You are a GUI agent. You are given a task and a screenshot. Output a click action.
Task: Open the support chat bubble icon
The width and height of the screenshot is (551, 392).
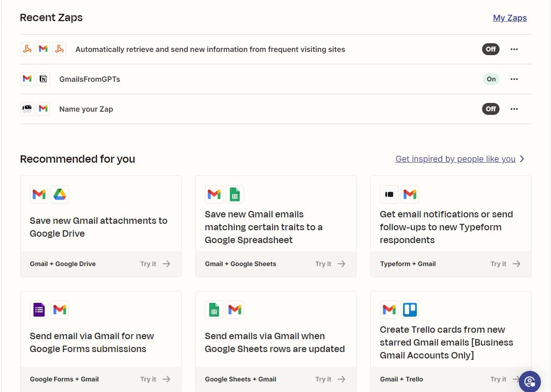tap(529, 381)
